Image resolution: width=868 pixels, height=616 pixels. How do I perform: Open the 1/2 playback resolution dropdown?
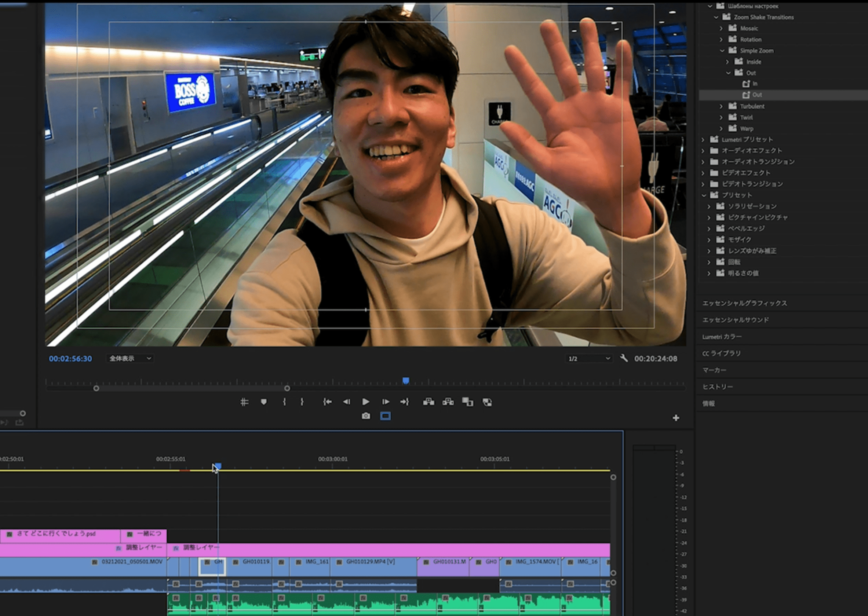[589, 359]
